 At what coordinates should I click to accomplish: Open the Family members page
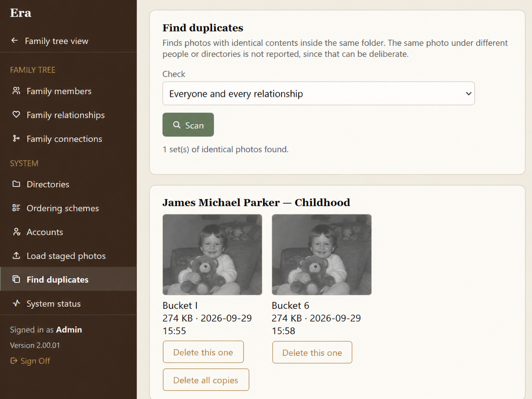pyautogui.click(x=68, y=91)
